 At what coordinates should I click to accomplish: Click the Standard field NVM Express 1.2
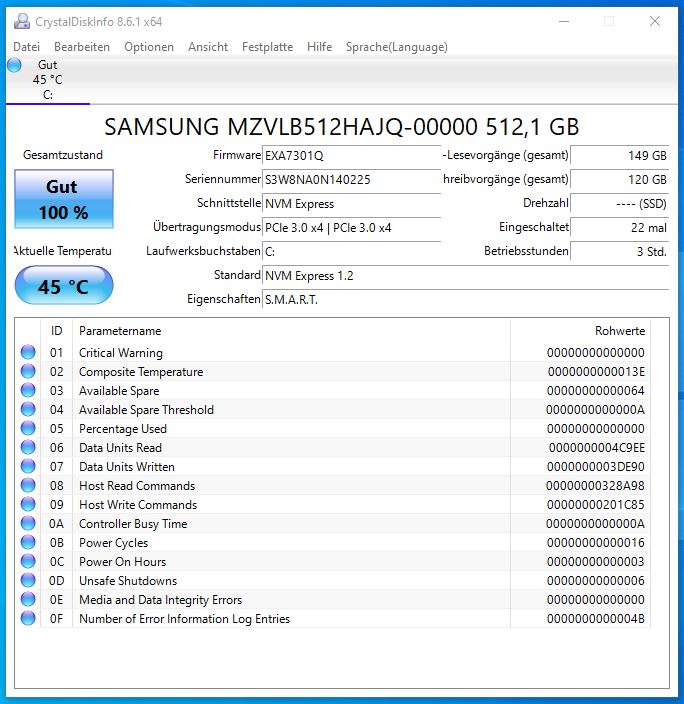(466, 275)
